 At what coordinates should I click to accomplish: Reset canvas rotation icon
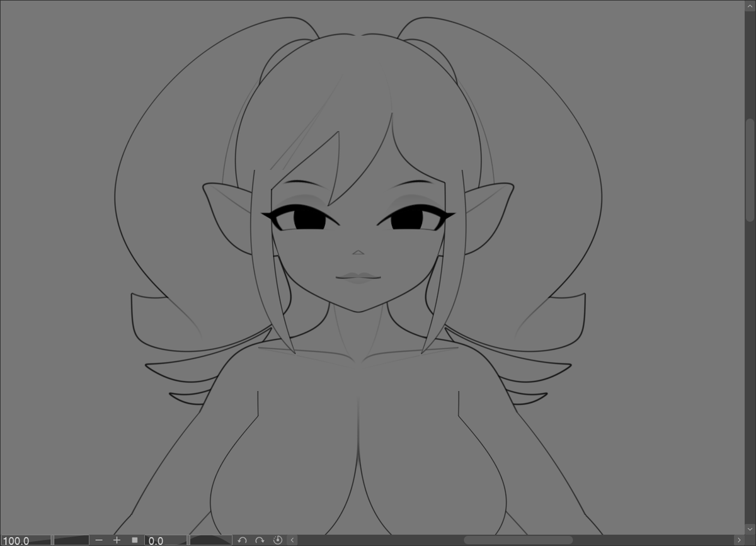(278, 540)
